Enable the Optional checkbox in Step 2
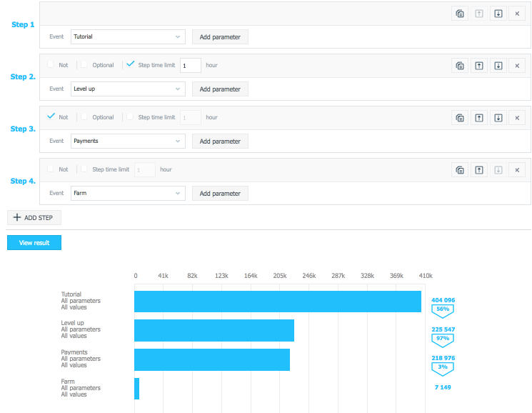532x413 pixels. (84, 65)
